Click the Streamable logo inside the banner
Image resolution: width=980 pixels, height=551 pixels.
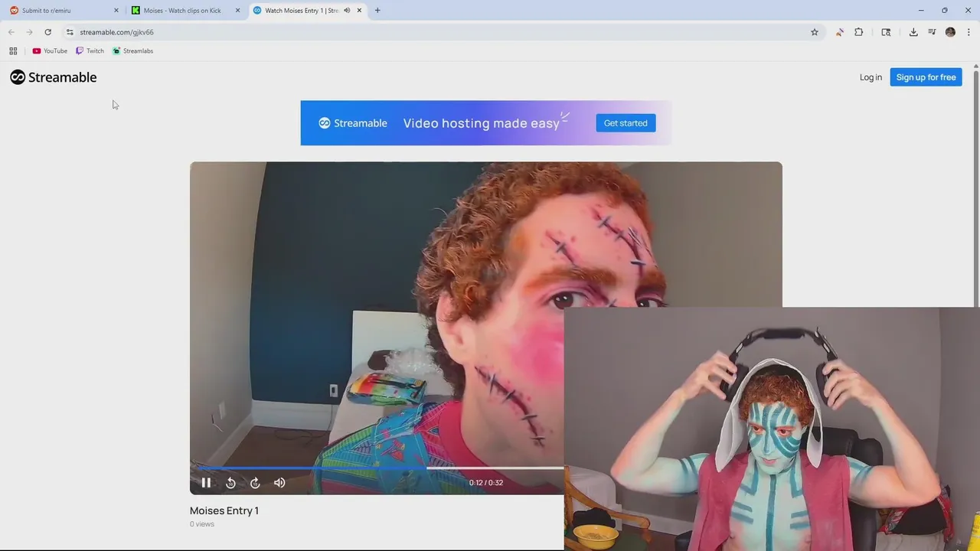[353, 123]
